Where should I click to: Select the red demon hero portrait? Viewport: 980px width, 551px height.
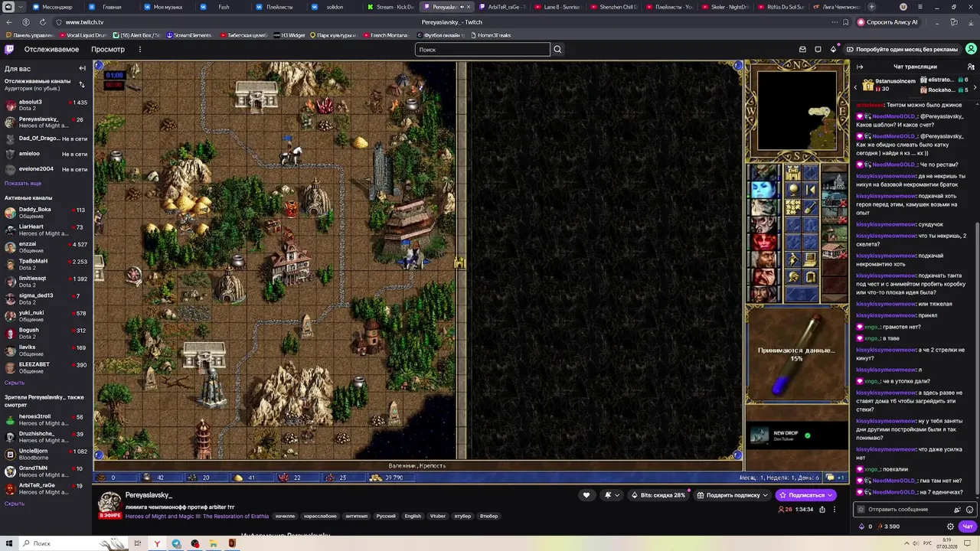[763, 242]
